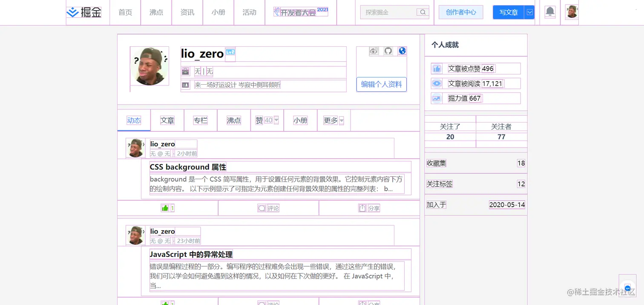This screenshot has height=305, width=644.
Task: Expand the 更多 tab dropdown
Action: click(x=342, y=120)
